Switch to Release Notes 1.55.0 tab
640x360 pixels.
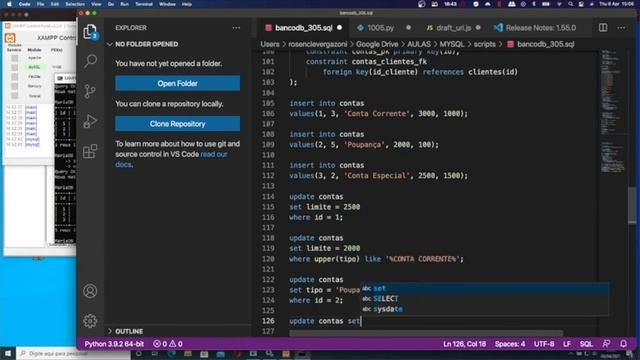tap(540, 28)
